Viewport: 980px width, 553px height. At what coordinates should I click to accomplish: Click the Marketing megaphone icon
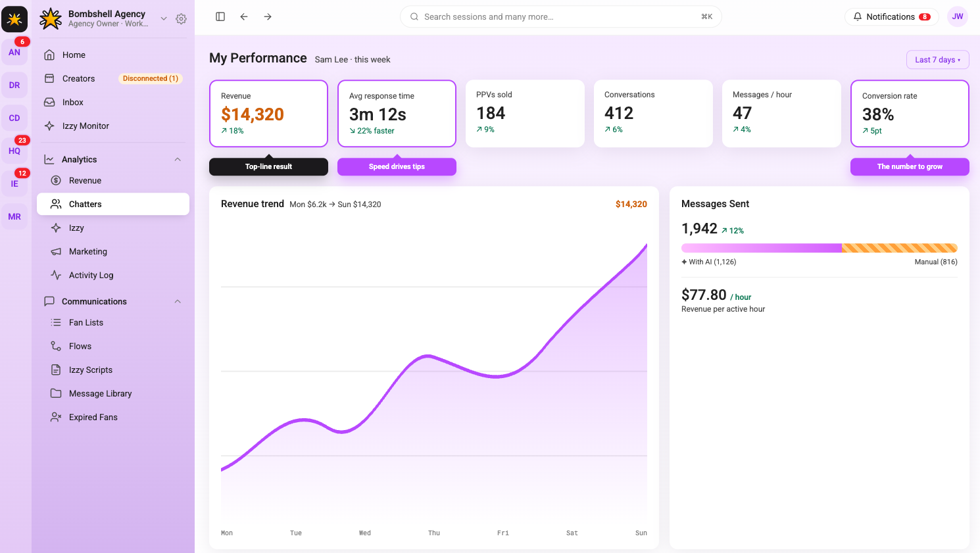(x=56, y=251)
